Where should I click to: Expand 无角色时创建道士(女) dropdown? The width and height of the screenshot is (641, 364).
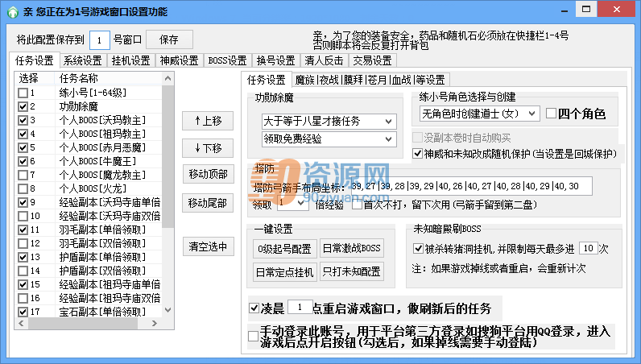coord(479,114)
